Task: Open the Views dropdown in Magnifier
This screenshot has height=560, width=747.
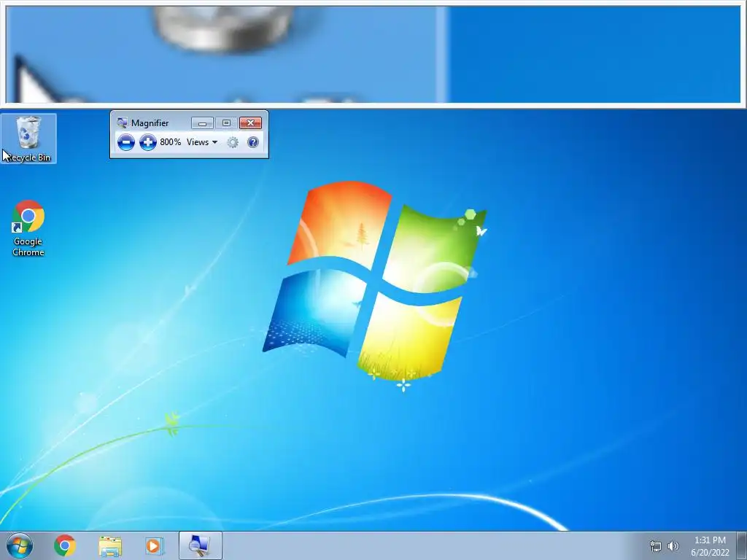Action: point(202,142)
